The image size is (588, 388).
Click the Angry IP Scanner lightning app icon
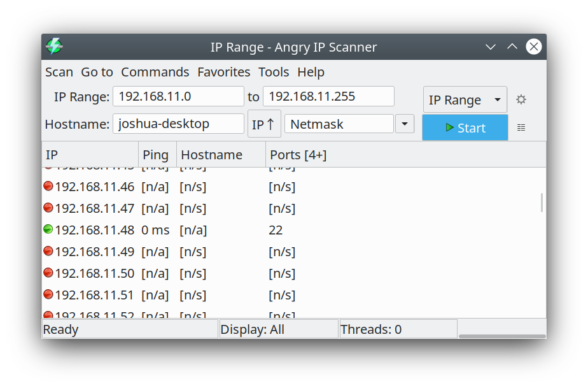coord(54,47)
